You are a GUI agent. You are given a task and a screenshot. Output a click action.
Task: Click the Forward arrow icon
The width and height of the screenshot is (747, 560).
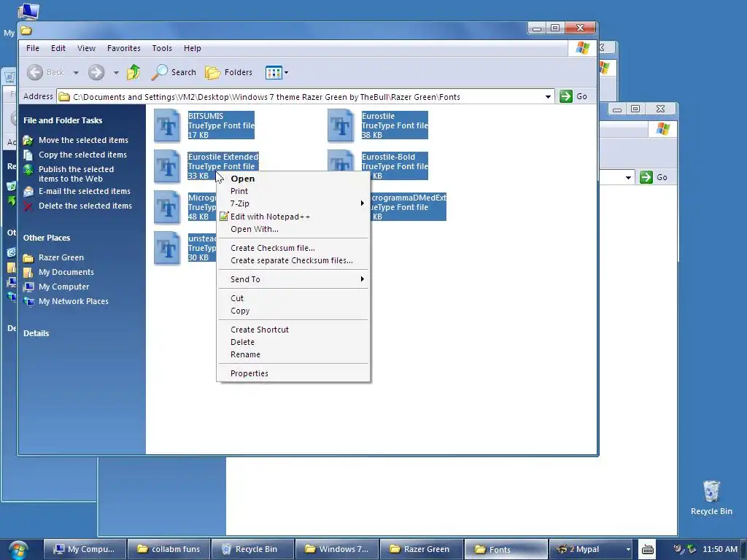(96, 72)
